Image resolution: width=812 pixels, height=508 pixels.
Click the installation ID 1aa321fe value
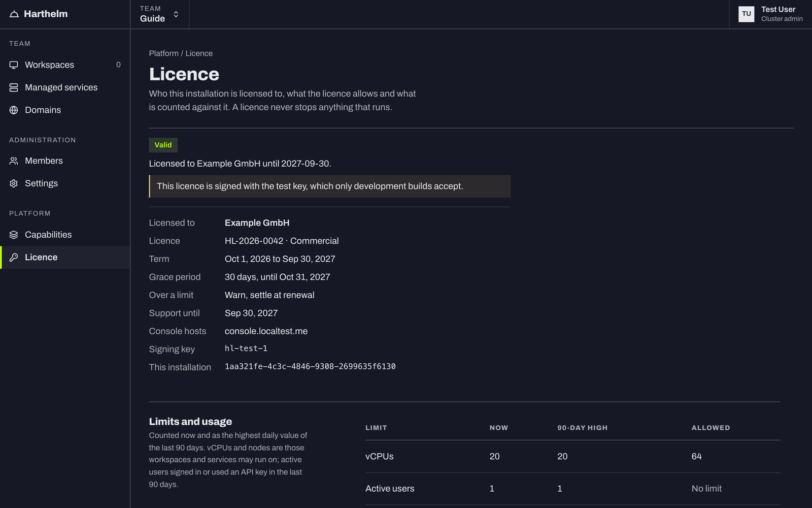(x=310, y=366)
